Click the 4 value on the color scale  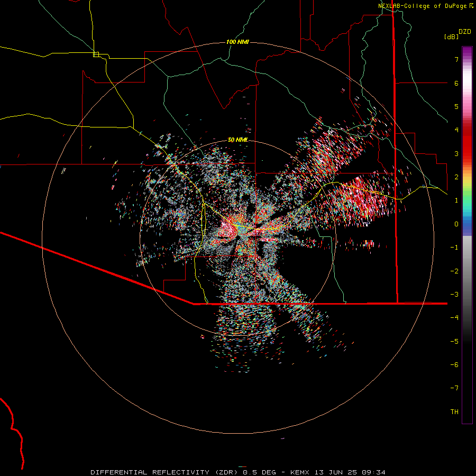pyautogui.click(x=456, y=130)
